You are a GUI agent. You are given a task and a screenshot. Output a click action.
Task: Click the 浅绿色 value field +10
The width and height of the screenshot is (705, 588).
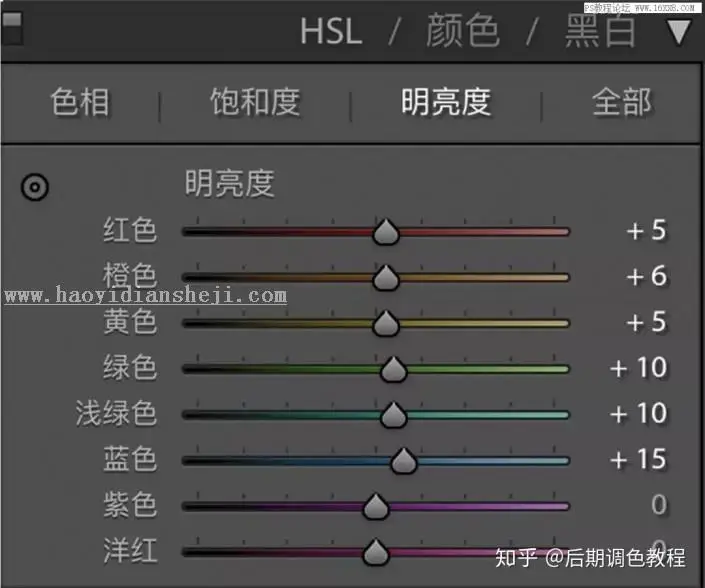638,413
